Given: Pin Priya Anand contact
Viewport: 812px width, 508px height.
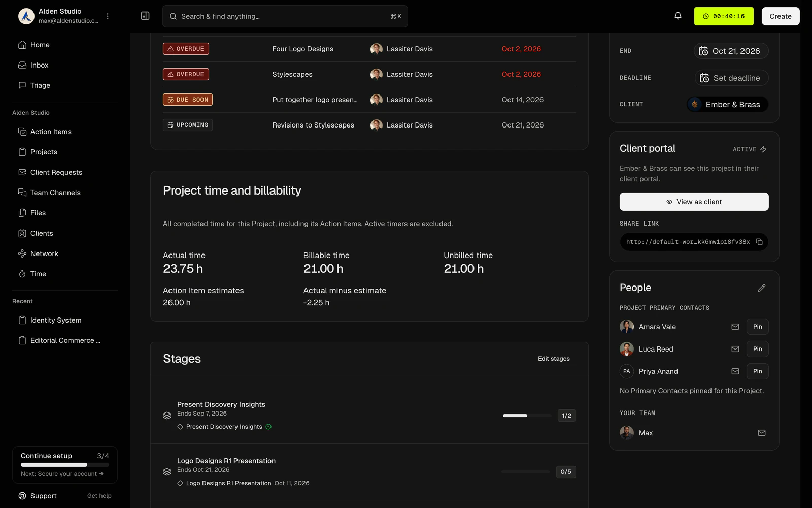Looking at the screenshot, I should point(758,371).
